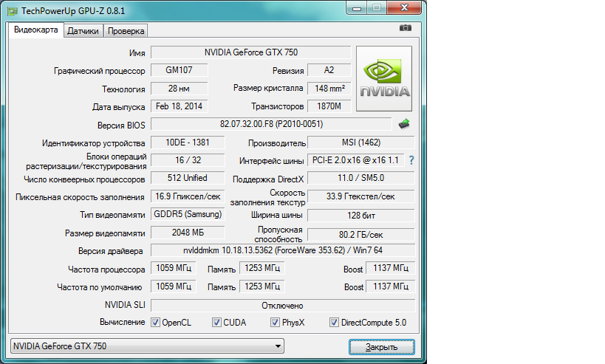605x364 pixels.
Task: Toggle the CUDA checkbox
Action: tap(216, 323)
